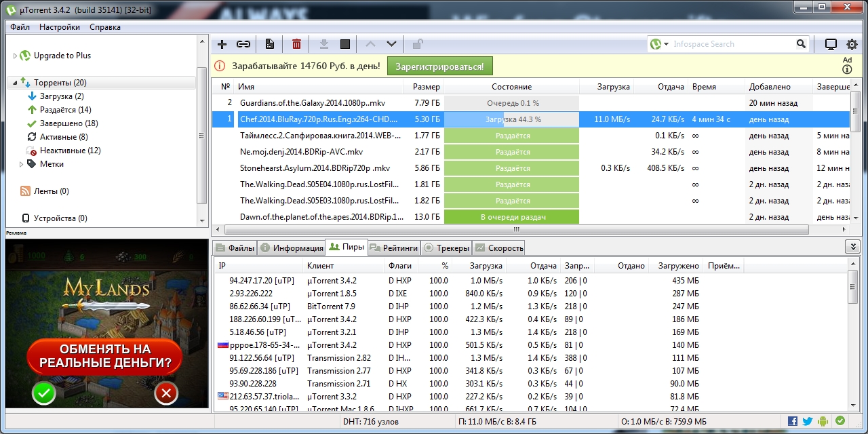Click the Stop Torrent square icon
Viewport: 868px width, 434px height.
[345, 44]
